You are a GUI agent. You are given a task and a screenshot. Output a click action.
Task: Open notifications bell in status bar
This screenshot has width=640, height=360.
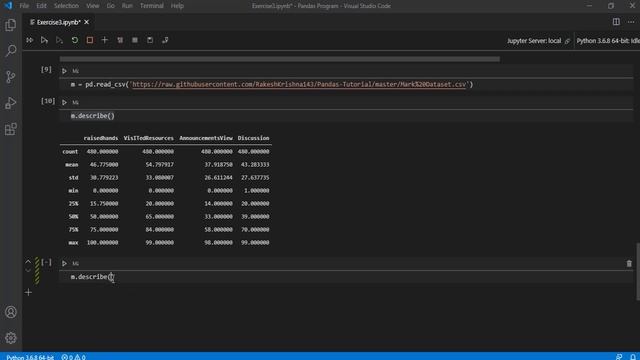(x=633, y=357)
